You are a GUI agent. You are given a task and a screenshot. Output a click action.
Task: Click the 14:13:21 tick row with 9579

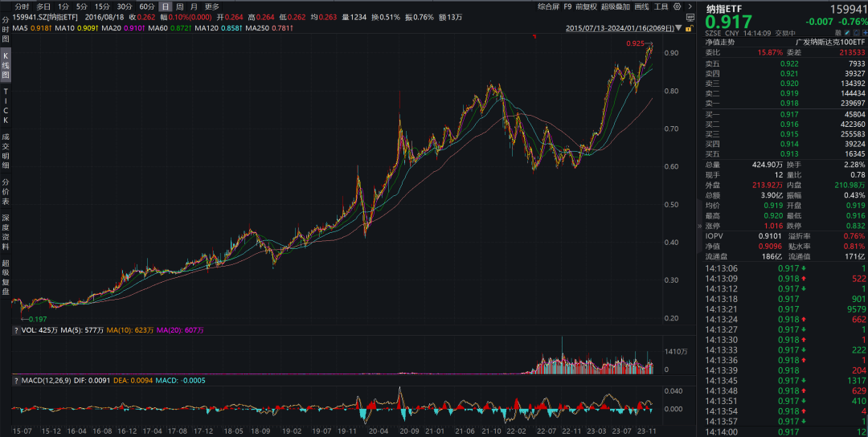point(784,309)
